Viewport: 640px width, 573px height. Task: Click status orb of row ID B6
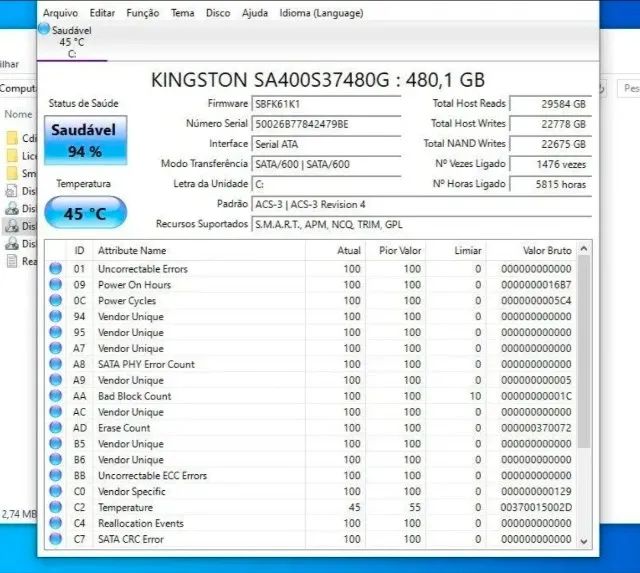coord(56,460)
